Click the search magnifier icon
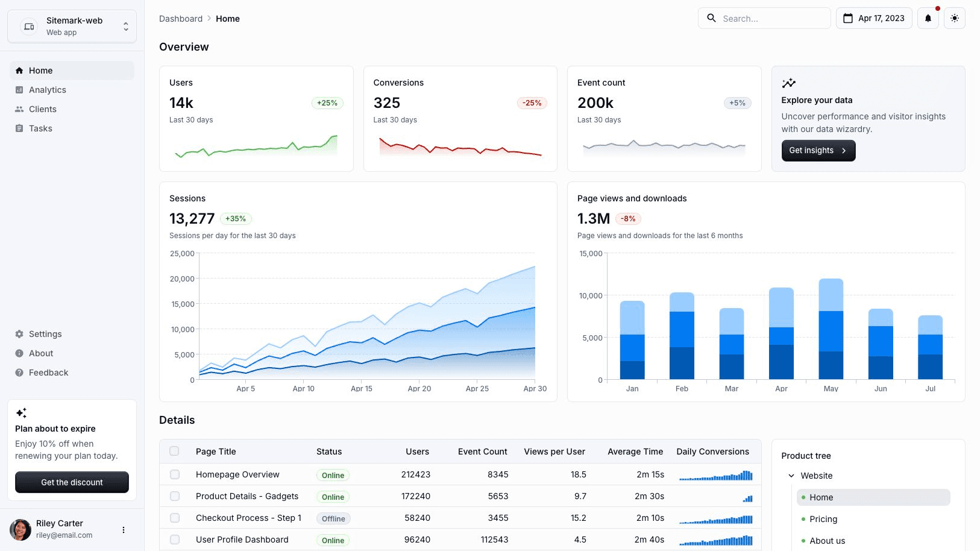Viewport: 980px width, 551px height. tap(711, 18)
